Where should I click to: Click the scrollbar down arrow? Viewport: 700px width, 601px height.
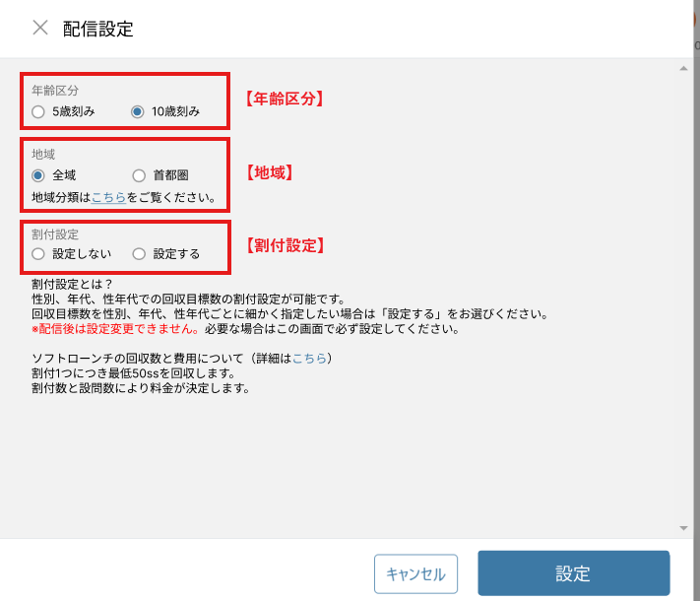coord(683,528)
